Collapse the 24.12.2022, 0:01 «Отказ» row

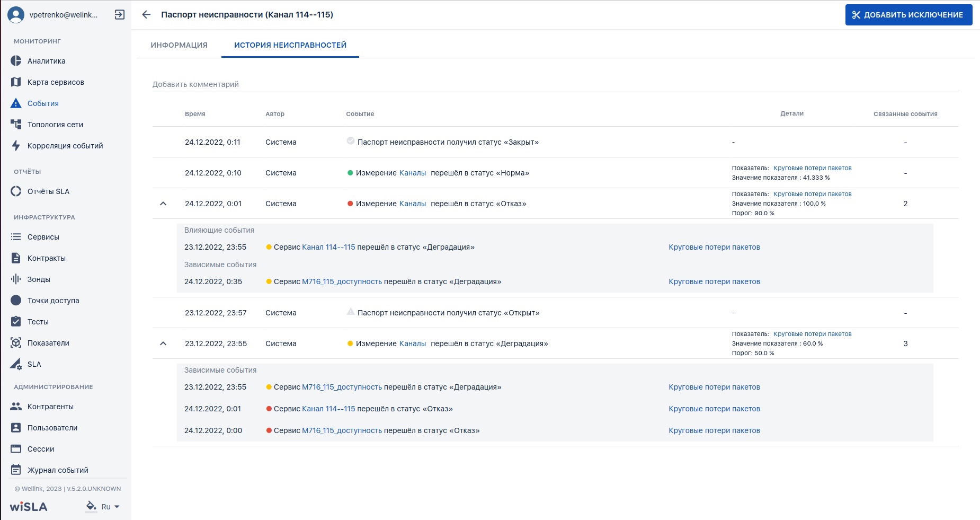click(x=163, y=204)
